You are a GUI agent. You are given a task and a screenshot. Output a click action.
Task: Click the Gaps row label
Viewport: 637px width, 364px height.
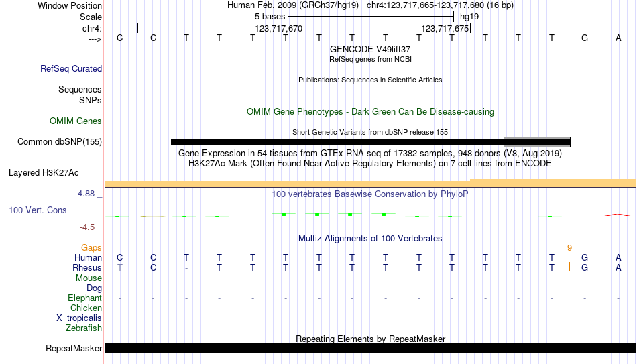91,248
